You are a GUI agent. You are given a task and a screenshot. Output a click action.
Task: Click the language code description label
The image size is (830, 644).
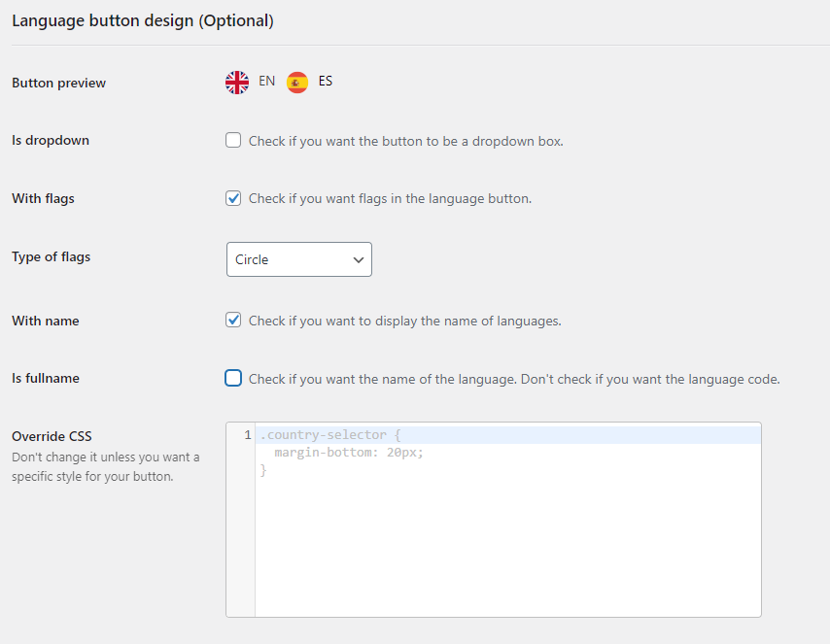point(514,379)
